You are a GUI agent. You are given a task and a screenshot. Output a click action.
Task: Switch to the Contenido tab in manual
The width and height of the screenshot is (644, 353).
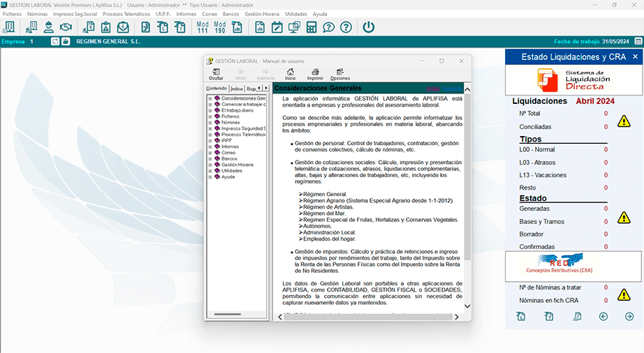(217, 88)
